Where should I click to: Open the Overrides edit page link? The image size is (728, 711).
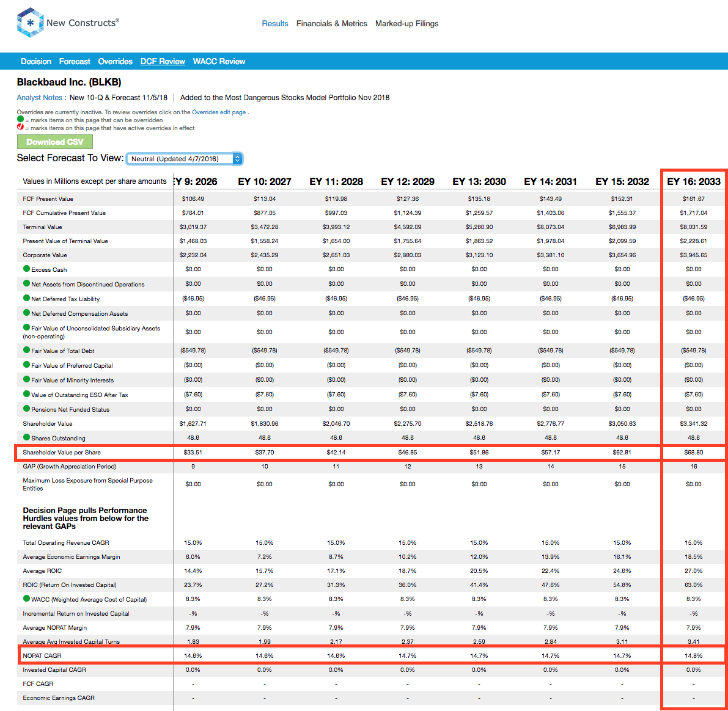point(219,112)
